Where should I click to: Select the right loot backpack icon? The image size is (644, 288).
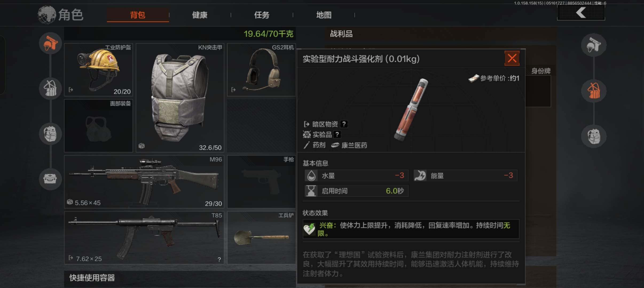point(594,136)
